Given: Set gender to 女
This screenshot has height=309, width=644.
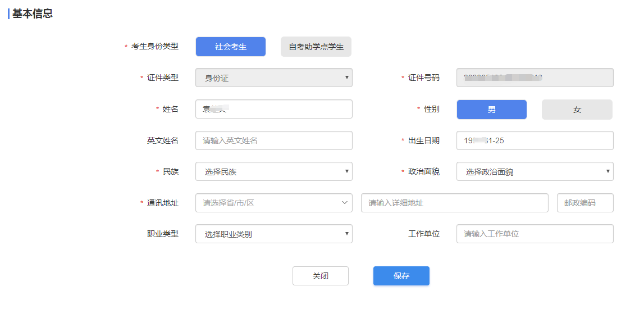Looking at the screenshot, I should (x=577, y=110).
